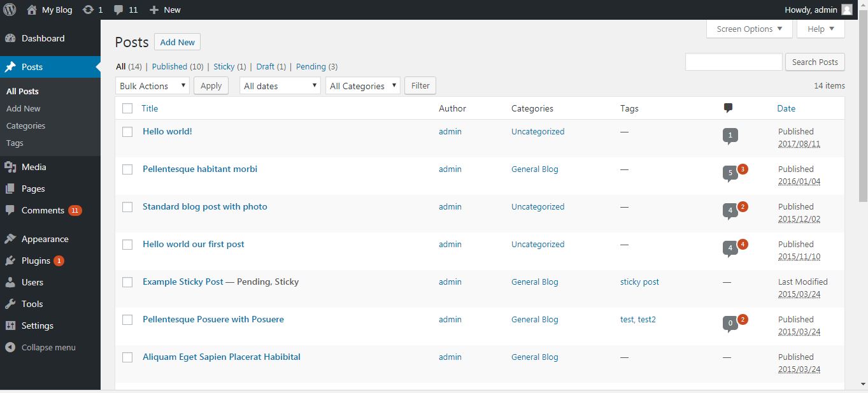Image resolution: width=868 pixels, height=393 pixels.
Task: Check the Example Sticky Post checkbox
Action: pos(127,282)
